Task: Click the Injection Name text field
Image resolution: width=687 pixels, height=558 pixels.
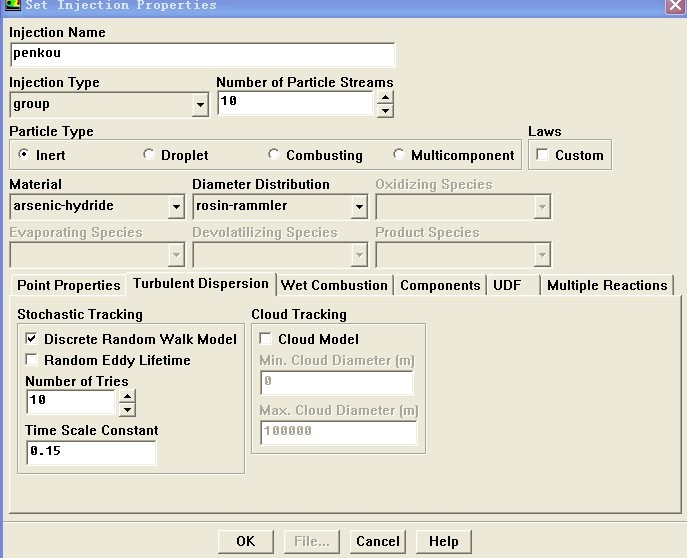Action: coord(202,54)
